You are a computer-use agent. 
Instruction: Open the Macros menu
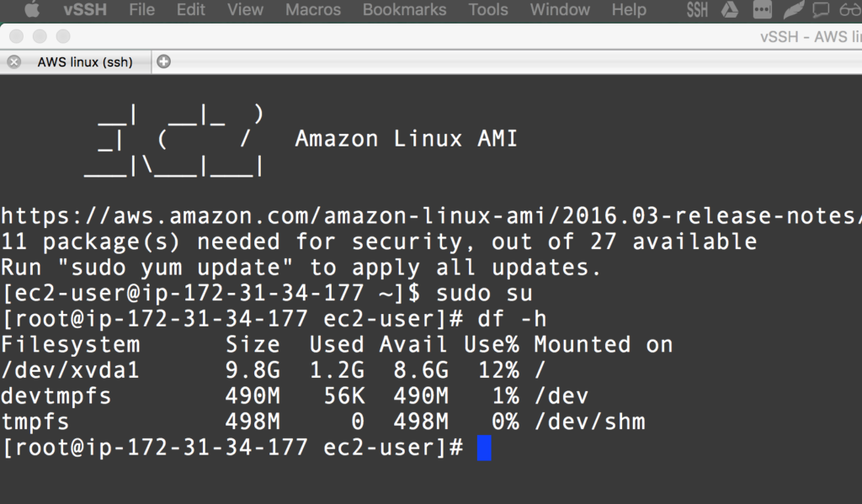313,10
